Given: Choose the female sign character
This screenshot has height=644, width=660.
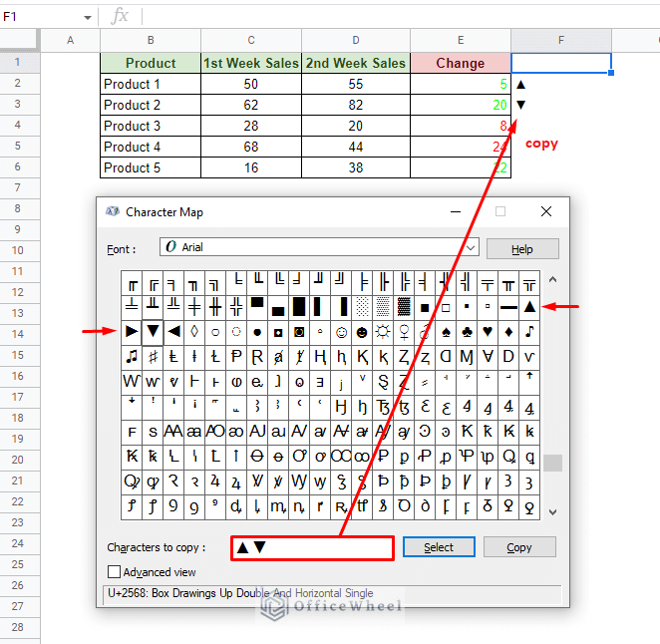Looking at the screenshot, I should tap(404, 333).
